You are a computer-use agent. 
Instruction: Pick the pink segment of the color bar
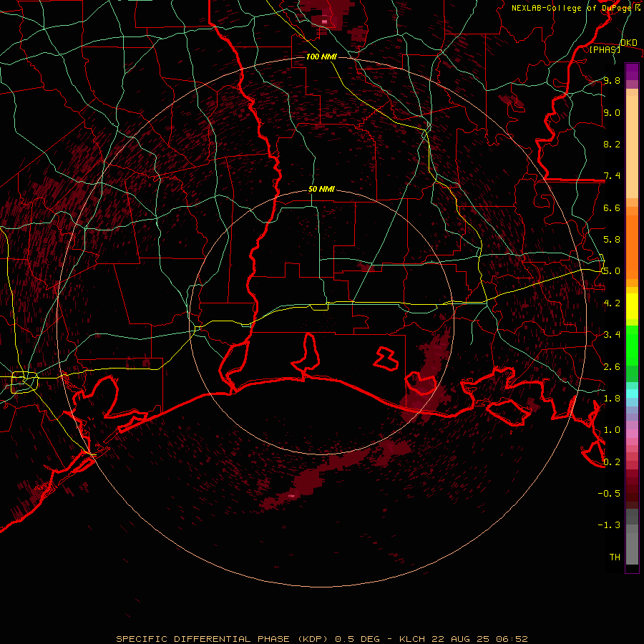(x=632, y=434)
